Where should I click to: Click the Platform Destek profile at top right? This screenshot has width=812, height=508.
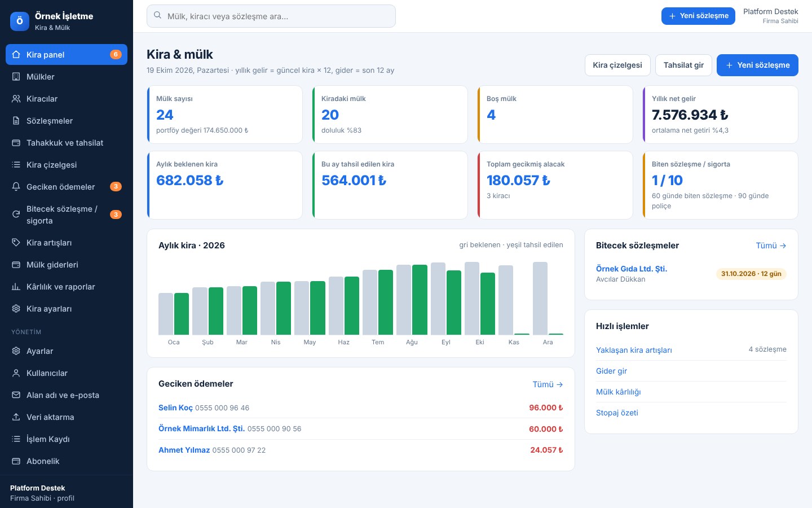pos(770,16)
